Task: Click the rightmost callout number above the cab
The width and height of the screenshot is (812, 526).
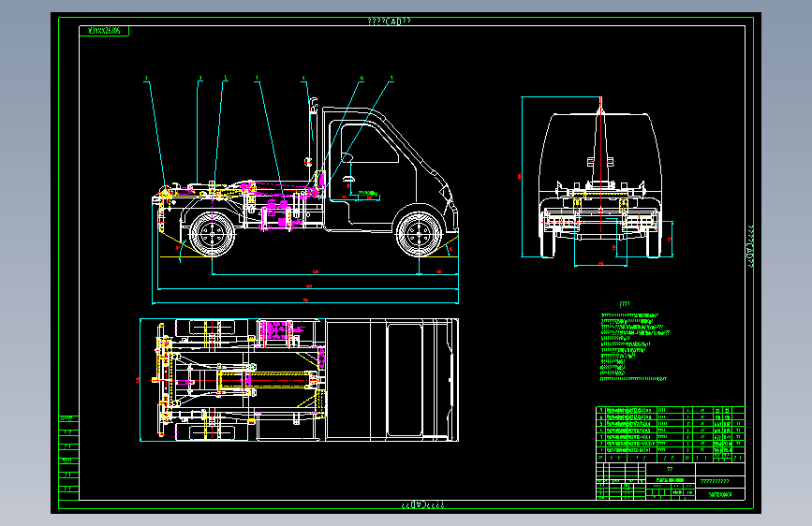Action: coord(391,79)
